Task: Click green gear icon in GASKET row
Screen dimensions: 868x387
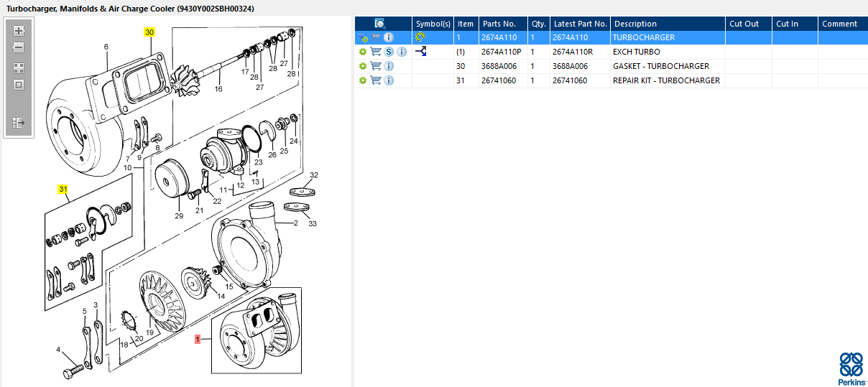Action: (364, 66)
